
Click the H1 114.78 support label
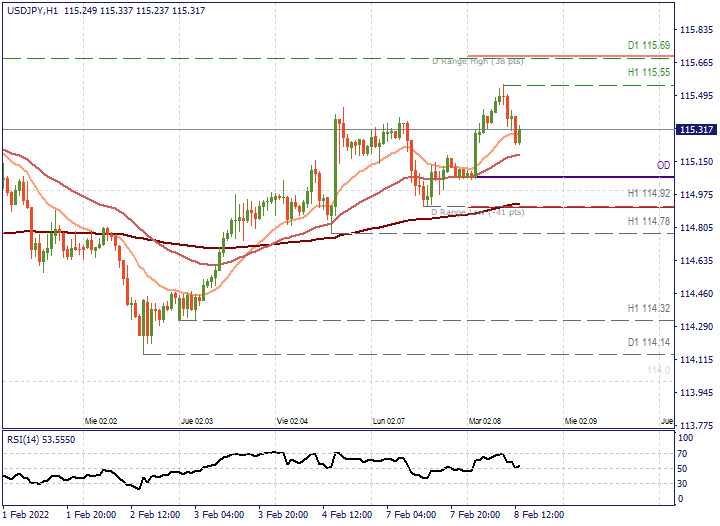649,222
